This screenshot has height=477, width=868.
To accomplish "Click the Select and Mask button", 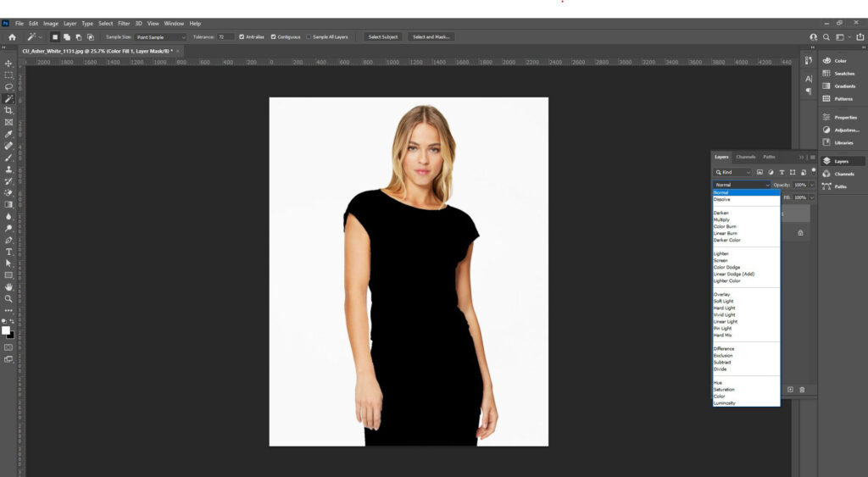I will click(431, 37).
